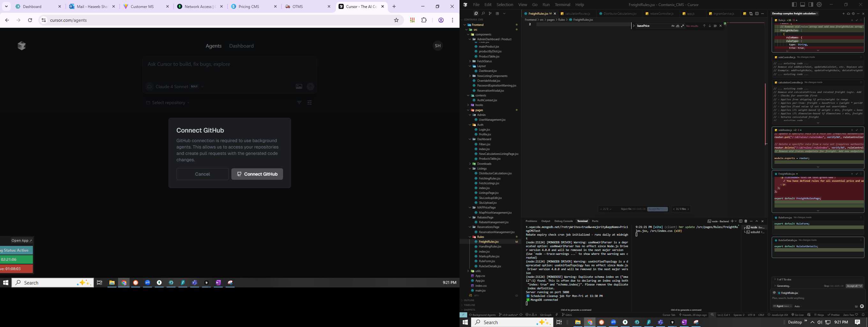This screenshot has height=327, width=868.
Task: Click Reject file in editor bar
Action: (633, 209)
